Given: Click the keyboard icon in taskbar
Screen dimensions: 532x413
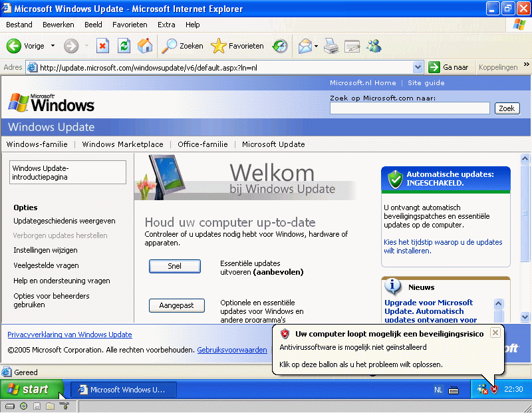Looking at the screenshot, I should pos(454,390).
